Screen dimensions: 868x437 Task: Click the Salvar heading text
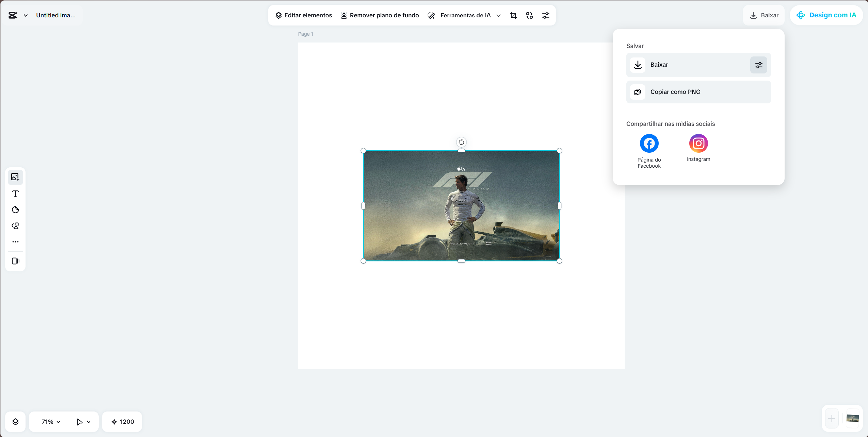tap(635, 46)
